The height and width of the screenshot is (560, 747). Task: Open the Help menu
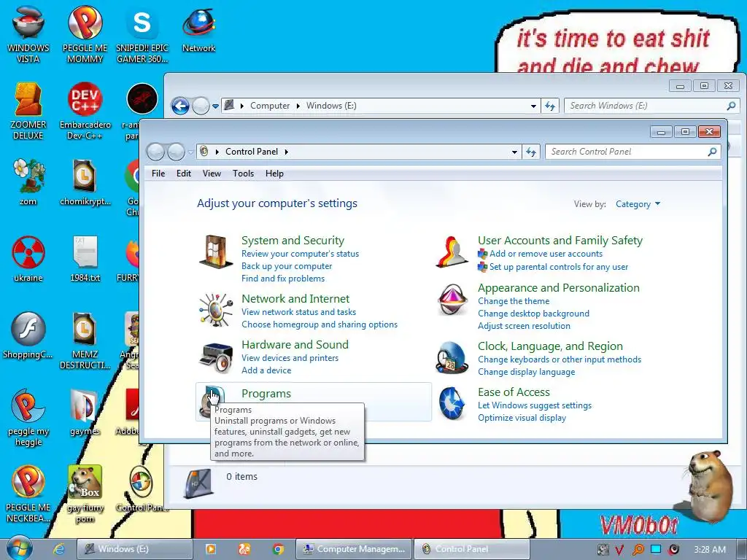point(274,174)
